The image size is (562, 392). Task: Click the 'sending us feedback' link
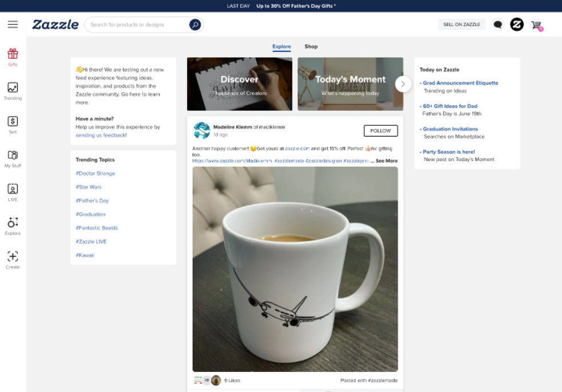click(101, 135)
